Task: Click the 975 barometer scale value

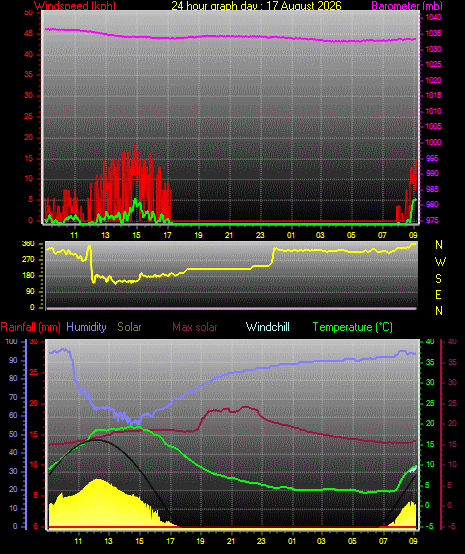Action: [432, 220]
